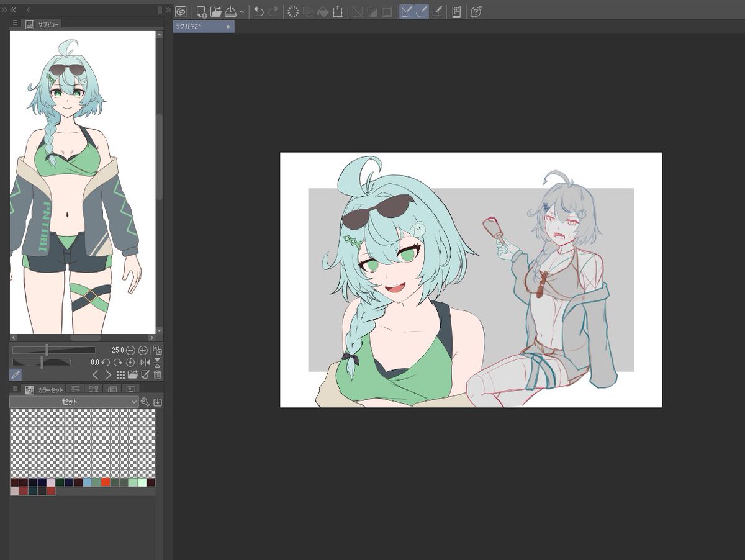Switch to color history tab
745x560 pixels.
(131, 390)
